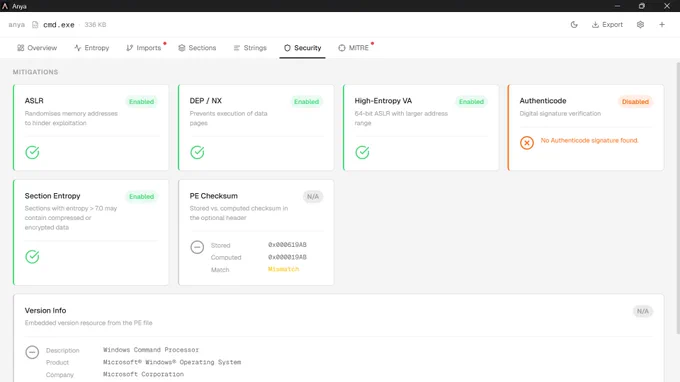Click the PE Checksum title
The image size is (680, 382).
(213, 196)
